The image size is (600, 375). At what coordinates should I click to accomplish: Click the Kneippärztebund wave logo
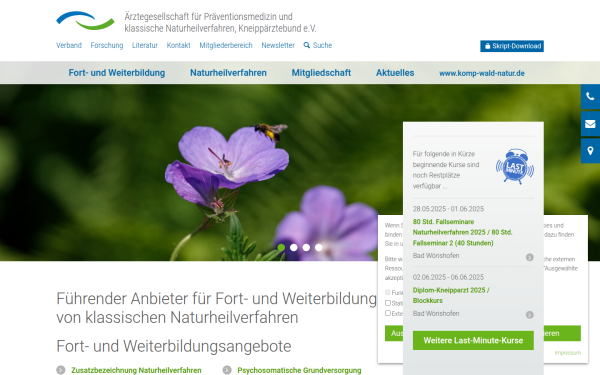click(85, 20)
